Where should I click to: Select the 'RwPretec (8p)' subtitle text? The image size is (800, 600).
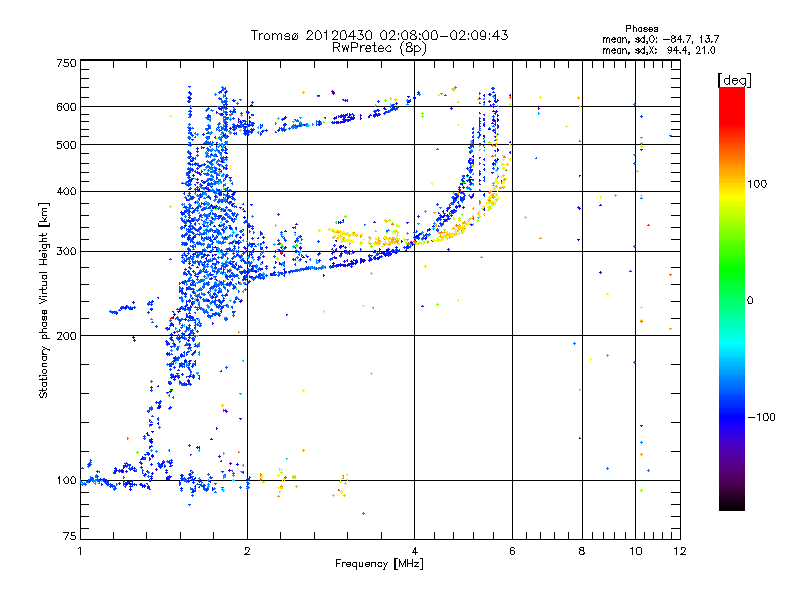(379, 48)
